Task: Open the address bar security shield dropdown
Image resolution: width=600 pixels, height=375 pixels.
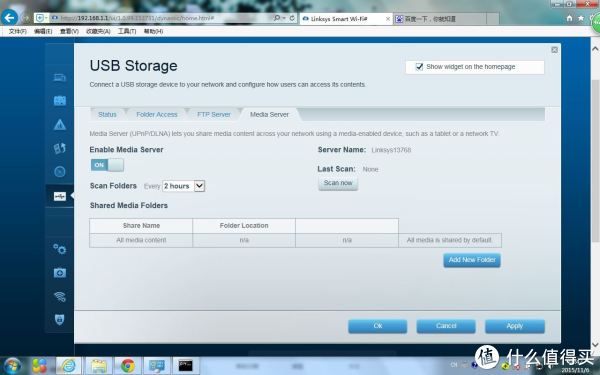Action: coord(41,18)
